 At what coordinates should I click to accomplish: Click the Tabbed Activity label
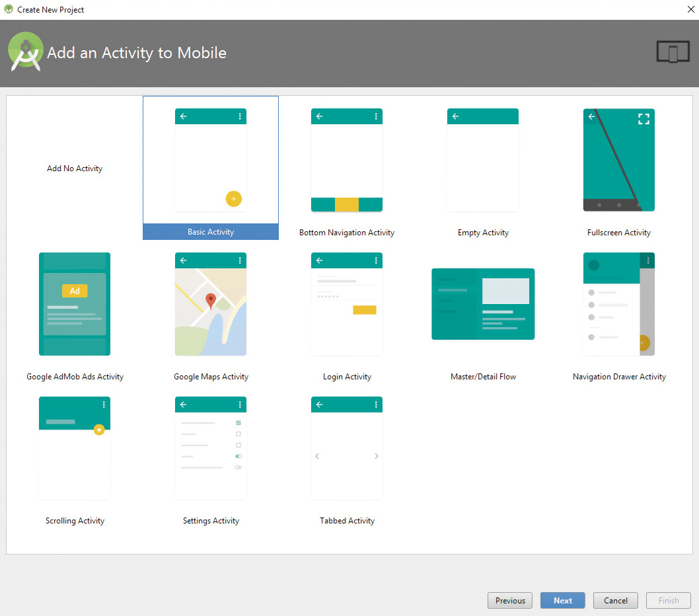pos(347,521)
